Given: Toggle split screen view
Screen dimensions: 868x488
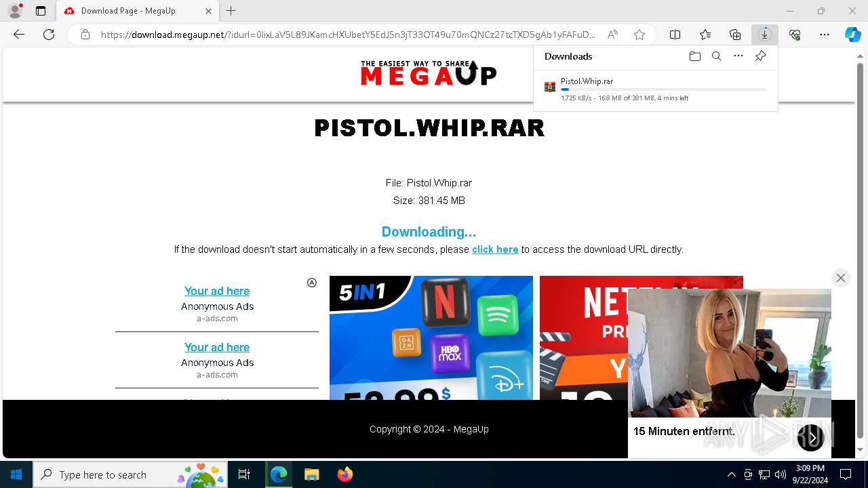Looking at the screenshot, I should click(x=675, y=35).
